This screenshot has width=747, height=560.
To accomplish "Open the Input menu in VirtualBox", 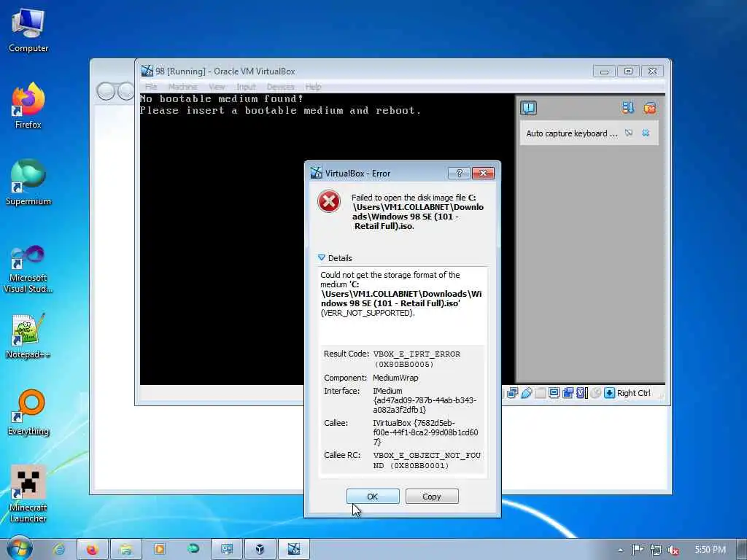I will [247, 87].
